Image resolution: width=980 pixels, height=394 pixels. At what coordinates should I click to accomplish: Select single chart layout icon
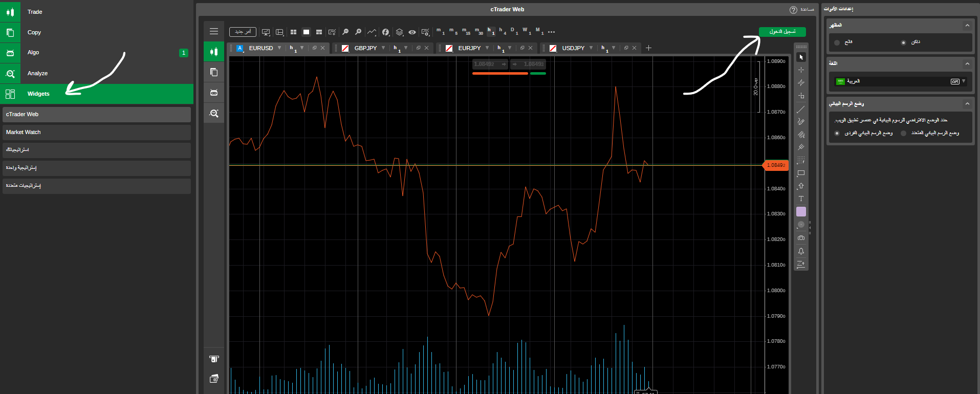(x=306, y=32)
